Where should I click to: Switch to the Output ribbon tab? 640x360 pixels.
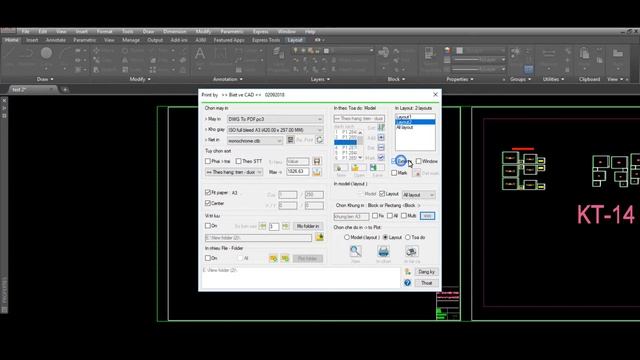[155, 40]
